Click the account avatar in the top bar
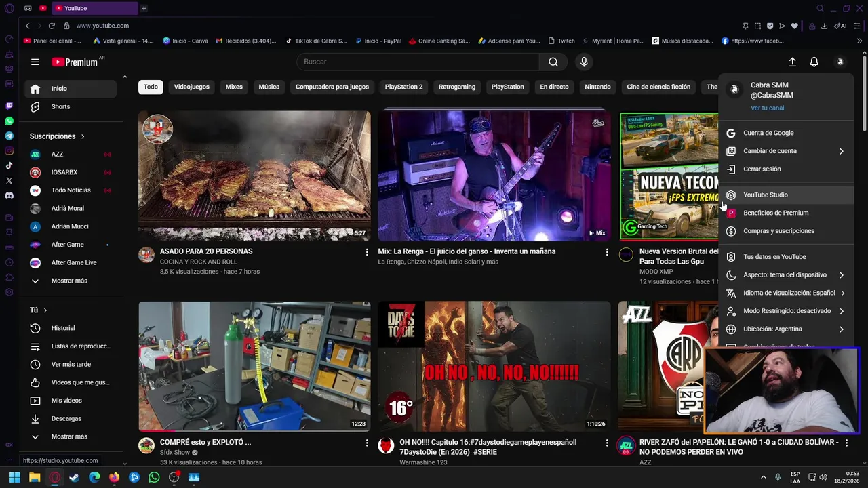This screenshot has width=868, height=488. point(840,62)
